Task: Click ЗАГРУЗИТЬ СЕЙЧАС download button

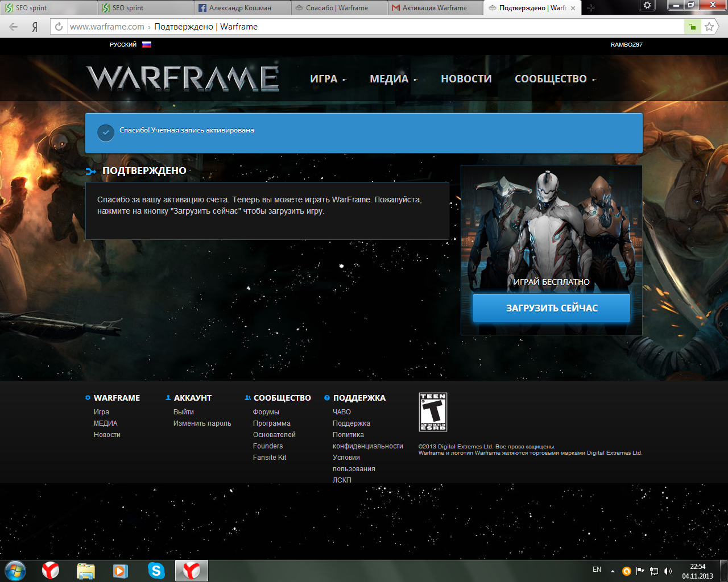Action: coord(552,308)
